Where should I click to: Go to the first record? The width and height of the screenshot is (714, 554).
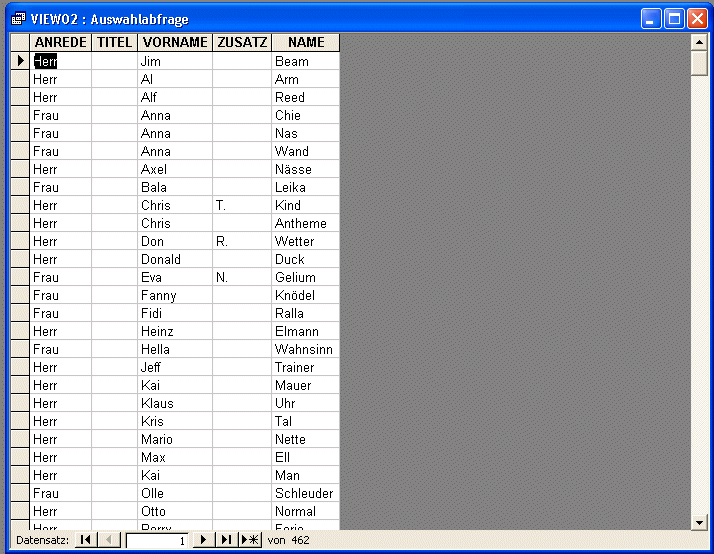(x=86, y=540)
